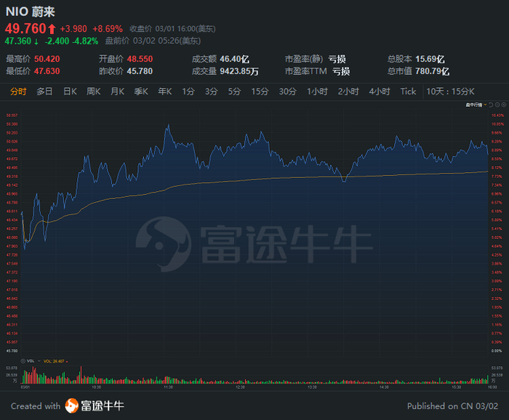
Task: Click the -4.82% pre-market change
Action: [x=85, y=41]
